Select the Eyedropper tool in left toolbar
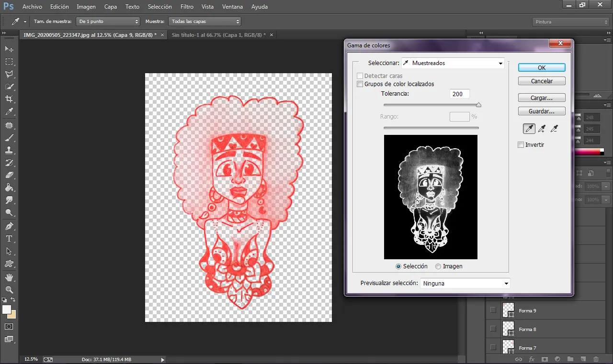 point(9,112)
